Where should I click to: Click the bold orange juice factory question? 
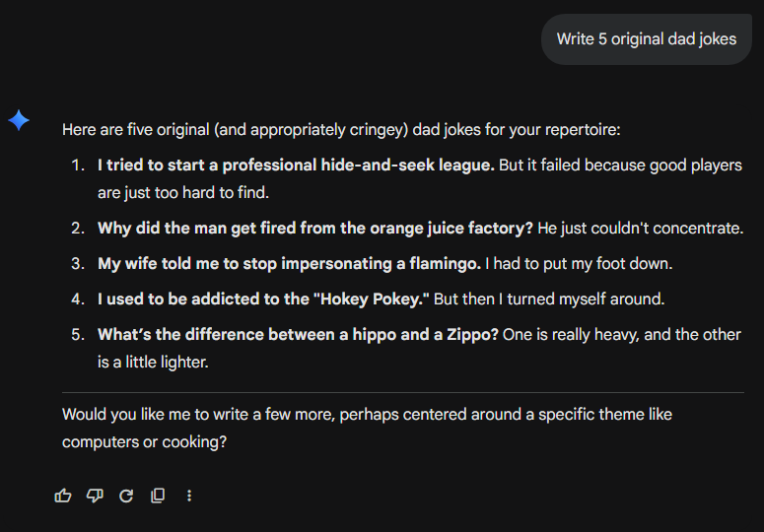315,228
